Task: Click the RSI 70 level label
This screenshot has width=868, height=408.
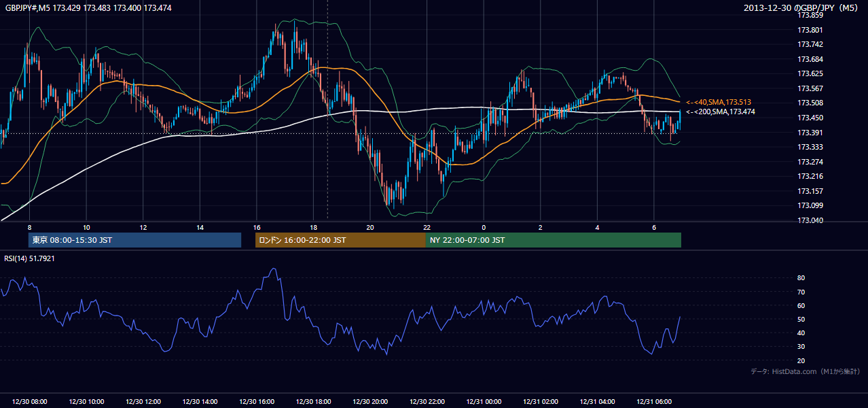Action: pos(801,292)
